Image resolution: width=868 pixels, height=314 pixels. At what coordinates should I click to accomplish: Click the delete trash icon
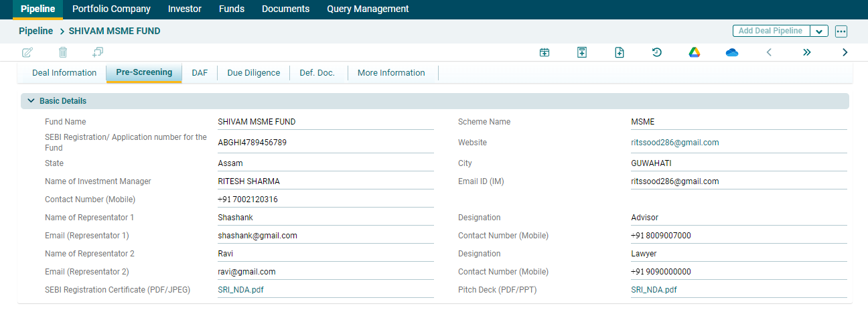click(x=63, y=52)
